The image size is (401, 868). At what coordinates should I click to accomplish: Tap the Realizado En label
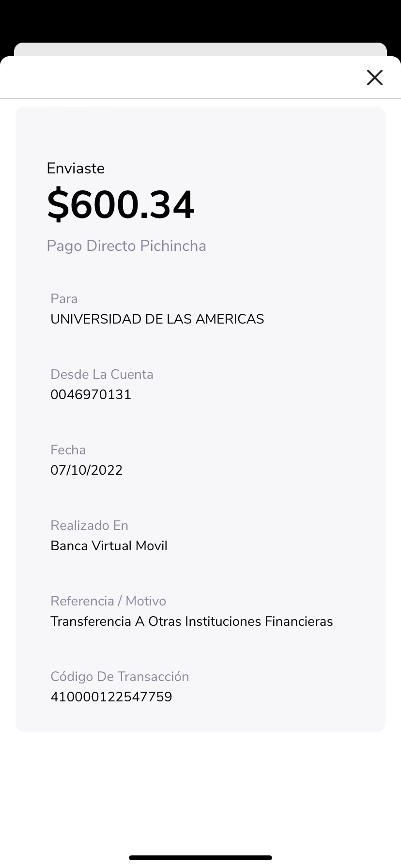pos(89,526)
